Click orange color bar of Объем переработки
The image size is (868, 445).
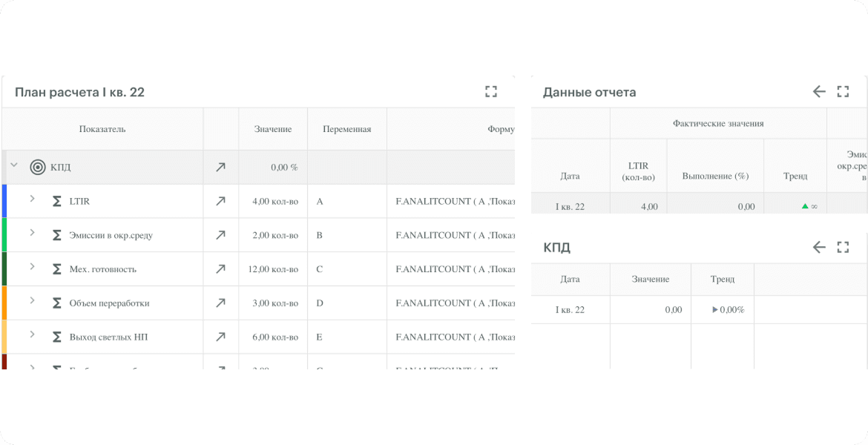[4, 302]
